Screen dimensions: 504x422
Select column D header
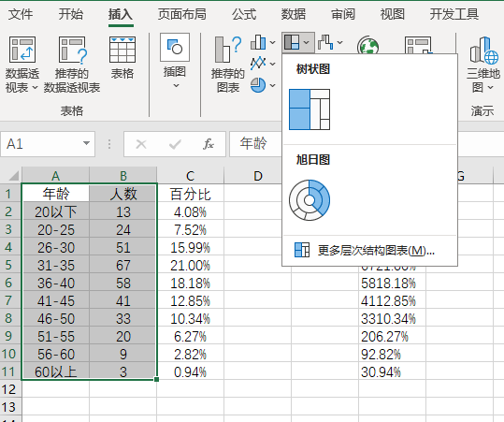(x=258, y=176)
